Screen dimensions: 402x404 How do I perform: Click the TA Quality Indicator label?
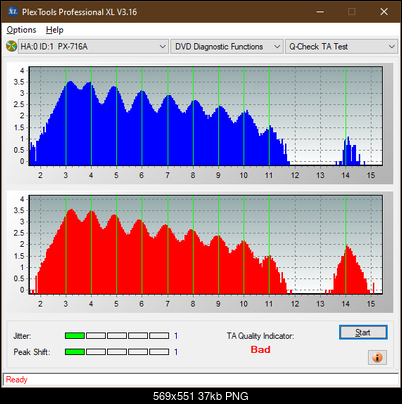[260, 336]
